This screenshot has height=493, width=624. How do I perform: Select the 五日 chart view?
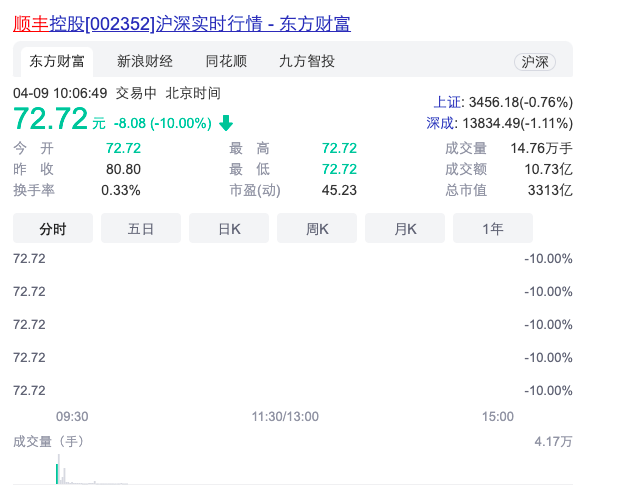click(x=141, y=228)
